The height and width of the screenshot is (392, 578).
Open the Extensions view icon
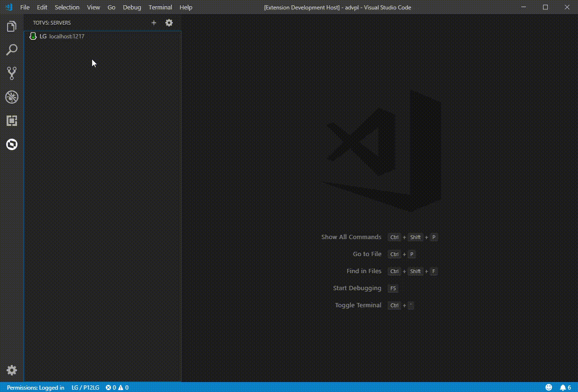click(12, 121)
